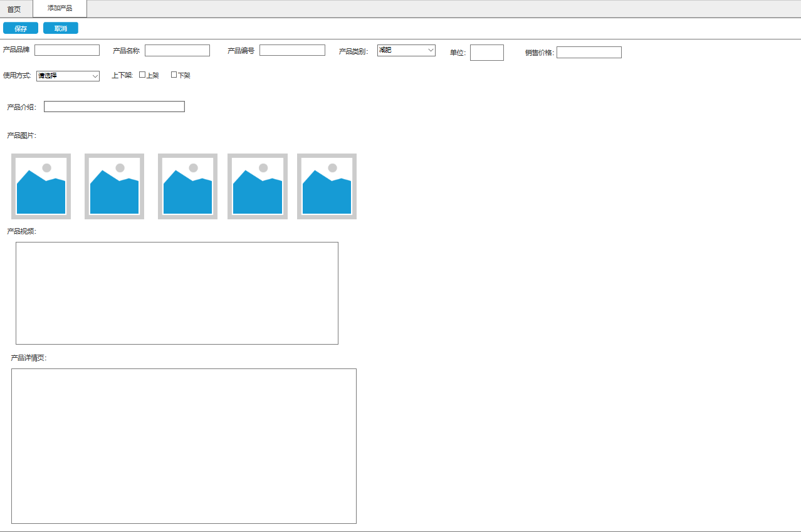Click the 产品详情页 editor box
The width and height of the screenshot is (801, 532).
pyautogui.click(x=184, y=446)
